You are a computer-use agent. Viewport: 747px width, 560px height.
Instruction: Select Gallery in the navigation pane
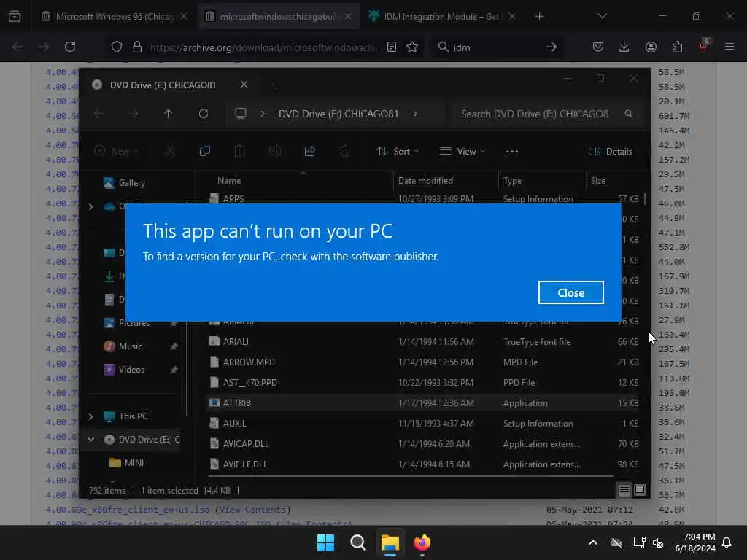[x=132, y=183]
